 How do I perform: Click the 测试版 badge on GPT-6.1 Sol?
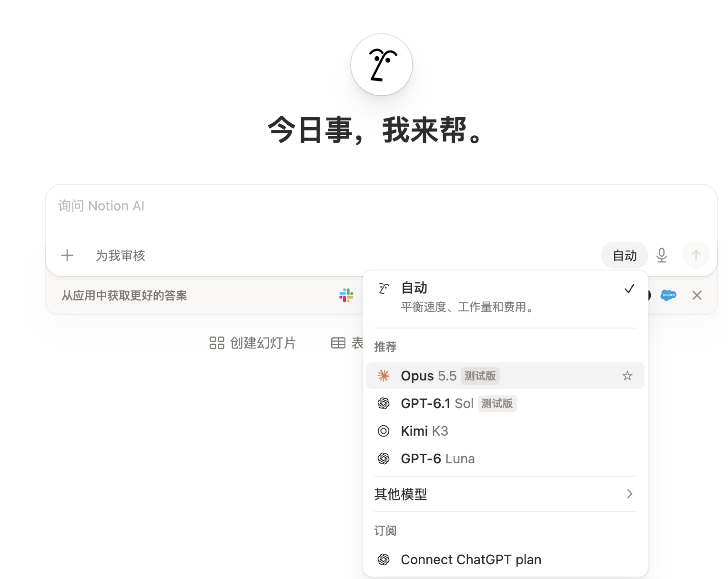pyautogui.click(x=497, y=403)
